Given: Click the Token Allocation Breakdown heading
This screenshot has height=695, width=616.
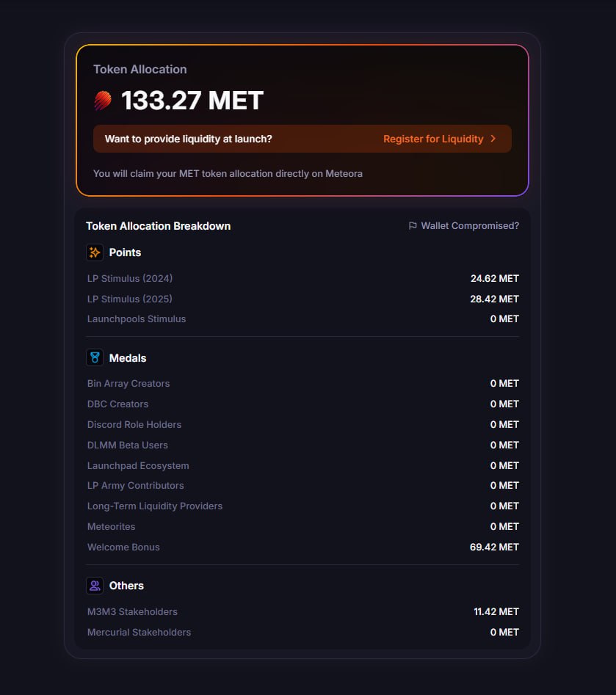Looking at the screenshot, I should pos(158,226).
